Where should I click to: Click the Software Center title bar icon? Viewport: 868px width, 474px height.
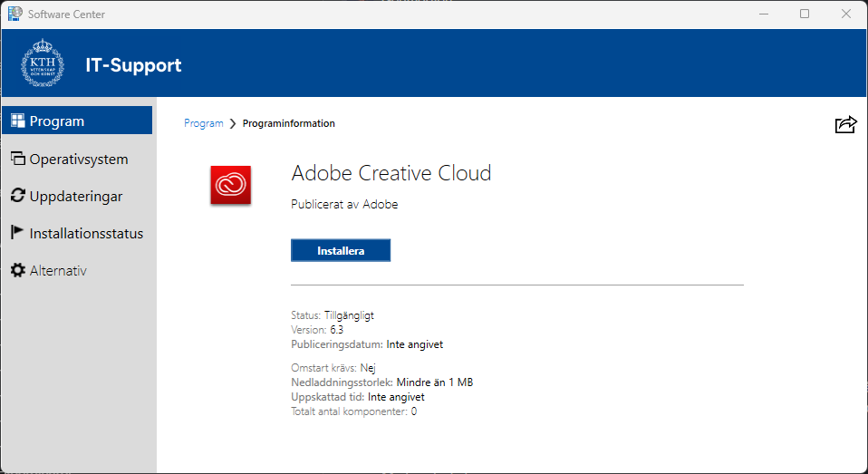(14, 14)
